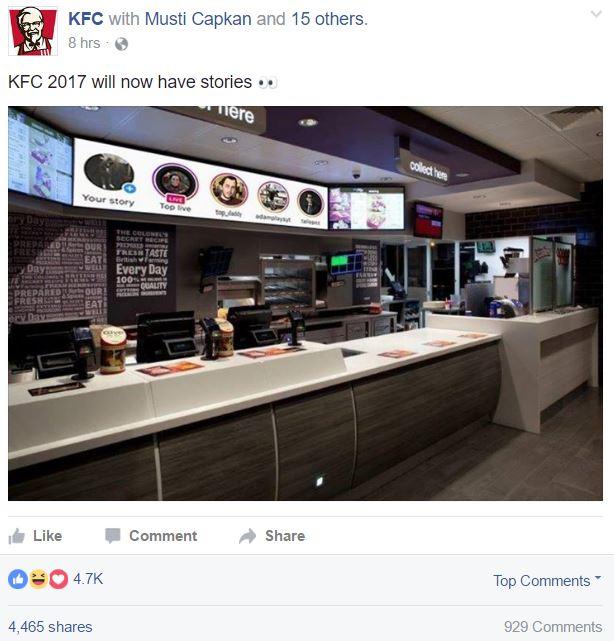The width and height of the screenshot is (614, 641).
Task: Click the Share button label
Action: point(285,536)
